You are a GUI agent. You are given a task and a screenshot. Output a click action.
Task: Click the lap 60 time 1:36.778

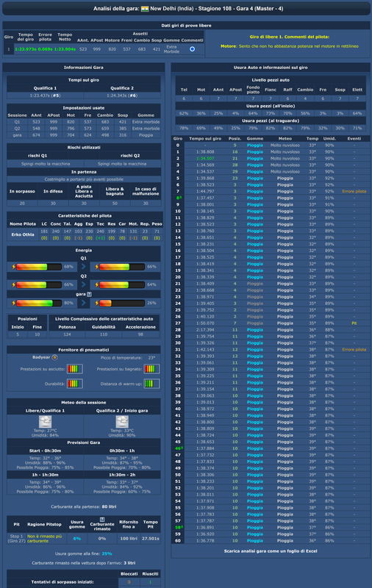click(205, 541)
